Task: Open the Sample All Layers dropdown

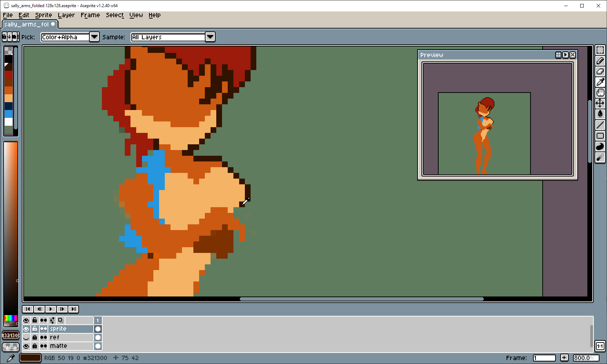Action: coord(210,37)
